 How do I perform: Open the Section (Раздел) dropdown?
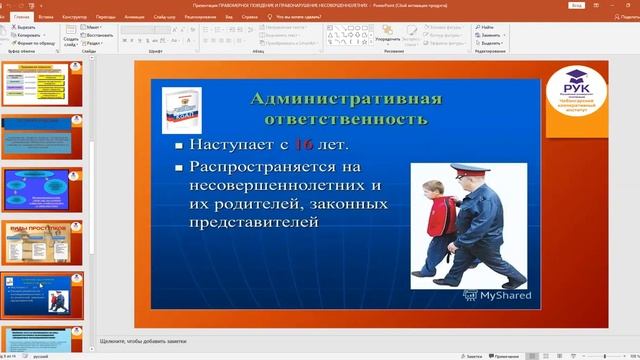[x=92, y=43]
